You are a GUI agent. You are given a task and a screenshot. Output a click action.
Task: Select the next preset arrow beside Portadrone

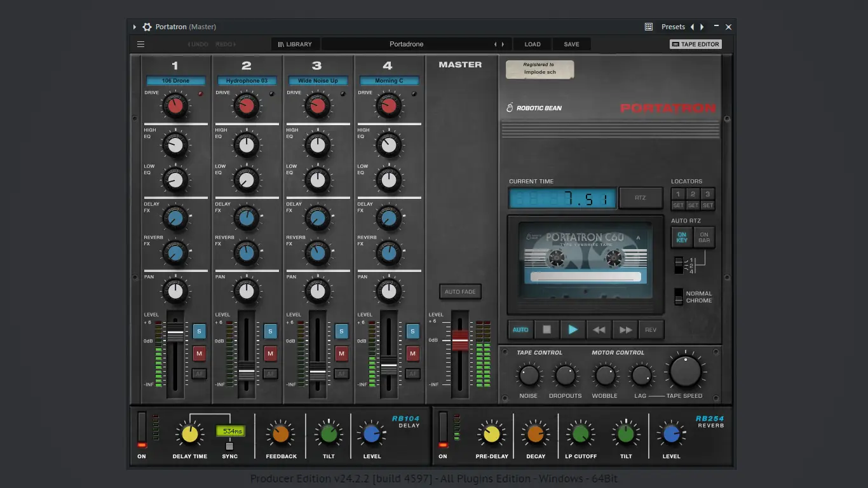pyautogui.click(x=503, y=44)
